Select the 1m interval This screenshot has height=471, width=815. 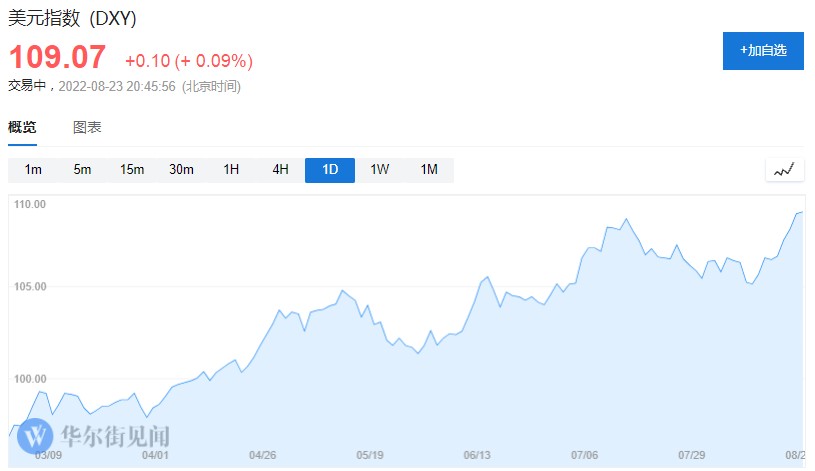[33, 170]
